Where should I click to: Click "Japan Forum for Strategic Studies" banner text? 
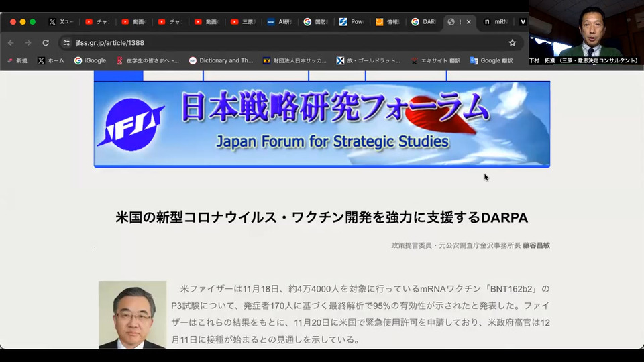[x=332, y=141]
